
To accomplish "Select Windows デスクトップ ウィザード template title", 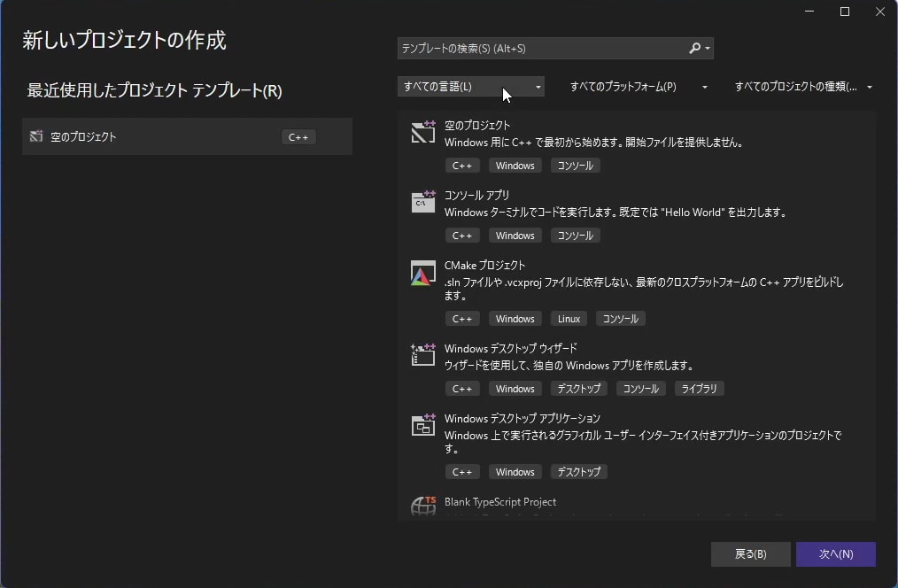I will pyautogui.click(x=511, y=348).
